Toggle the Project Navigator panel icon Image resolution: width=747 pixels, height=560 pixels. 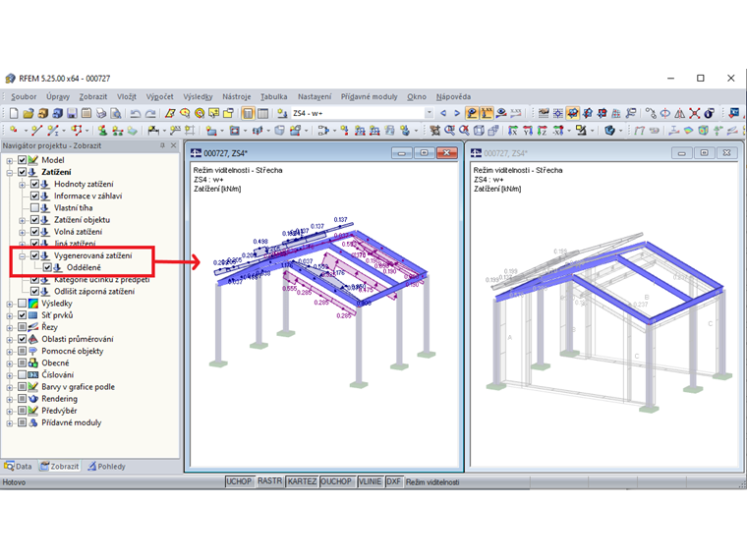click(x=248, y=113)
